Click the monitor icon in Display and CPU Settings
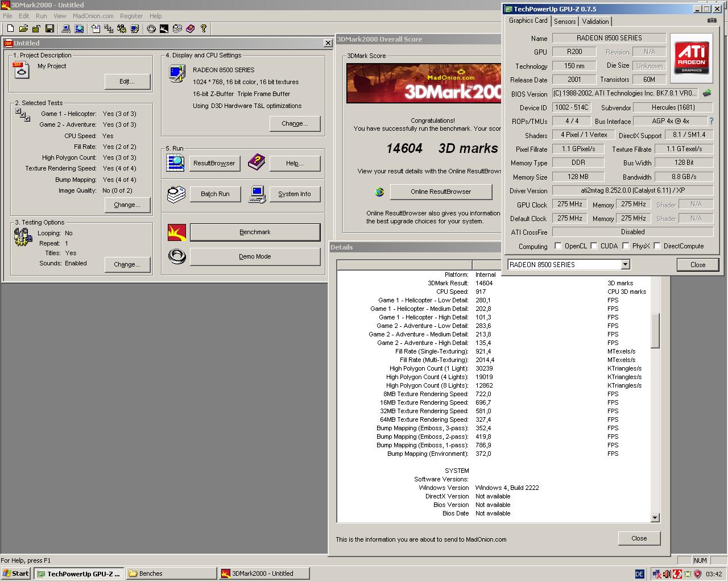 (x=177, y=73)
